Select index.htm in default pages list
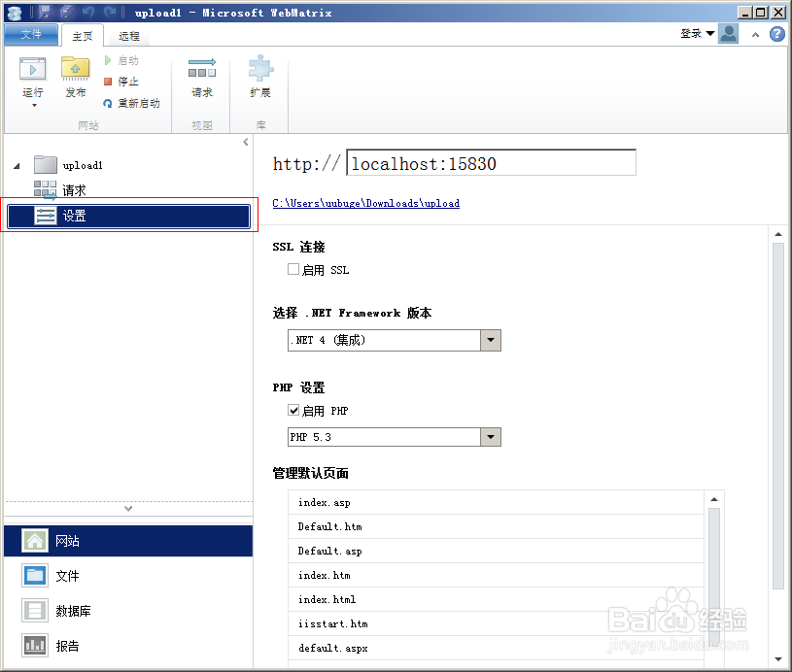Viewport: 792px width, 672px height. pos(496,575)
